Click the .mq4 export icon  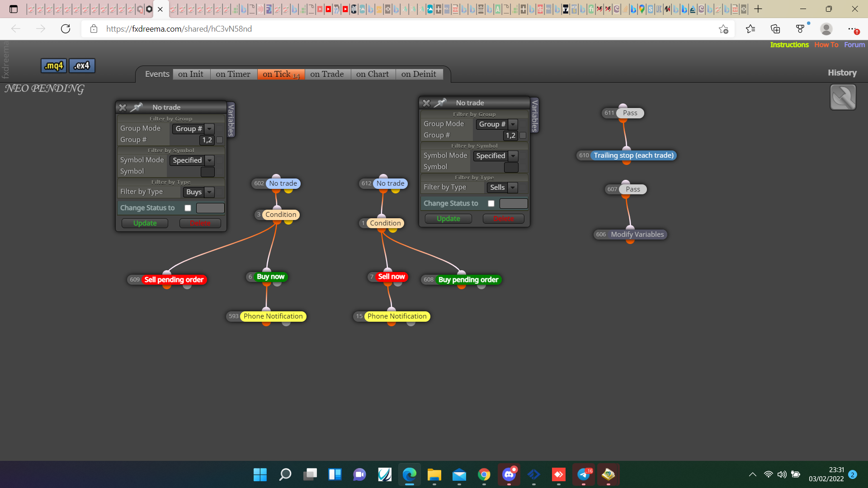click(x=54, y=66)
